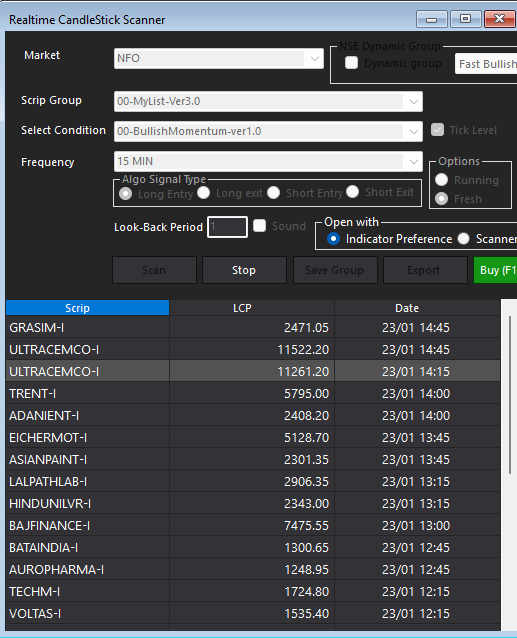Choose the Short Exit signal type
This screenshot has height=638, width=517.
tap(353, 192)
